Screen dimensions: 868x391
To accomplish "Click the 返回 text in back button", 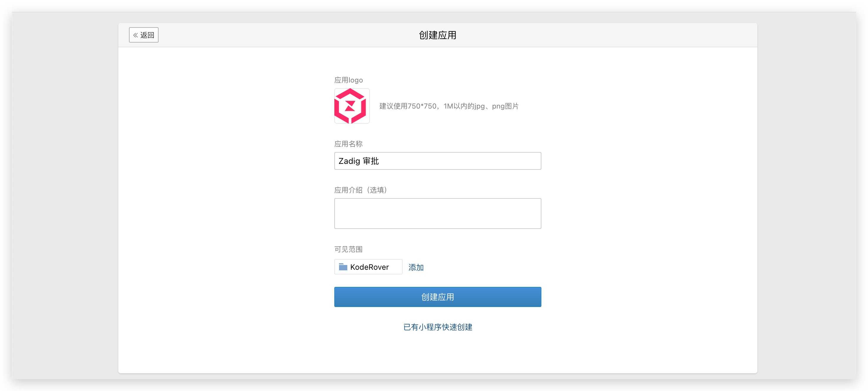I will tap(147, 35).
